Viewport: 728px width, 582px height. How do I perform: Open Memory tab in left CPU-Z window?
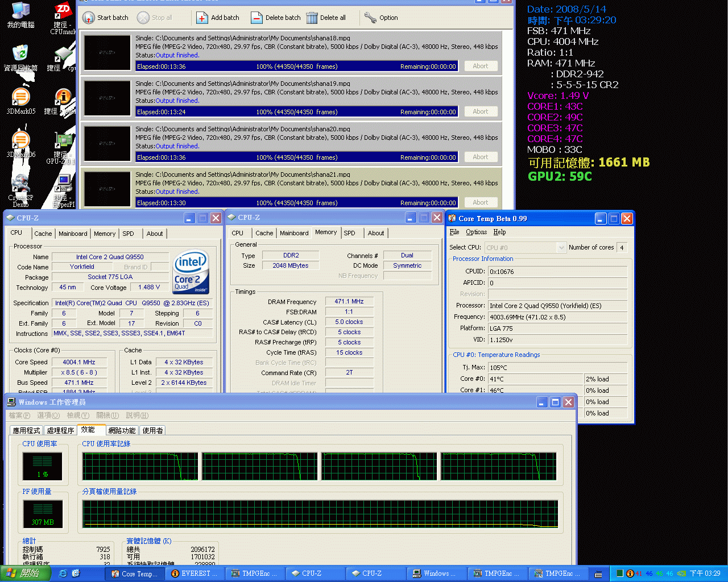(105, 234)
